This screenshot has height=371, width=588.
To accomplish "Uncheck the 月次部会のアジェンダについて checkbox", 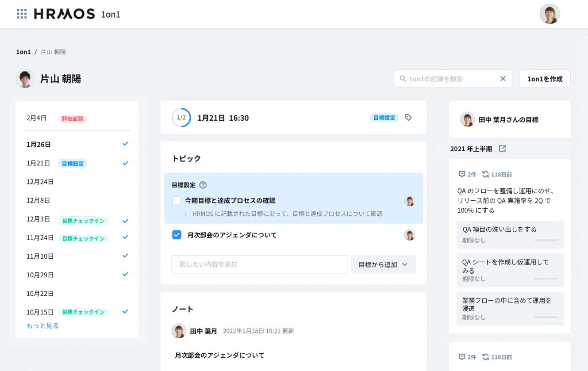I will [177, 235].
